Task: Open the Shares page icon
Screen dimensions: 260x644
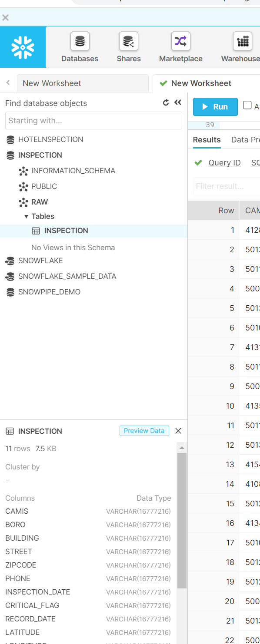Action: (129, 42)
